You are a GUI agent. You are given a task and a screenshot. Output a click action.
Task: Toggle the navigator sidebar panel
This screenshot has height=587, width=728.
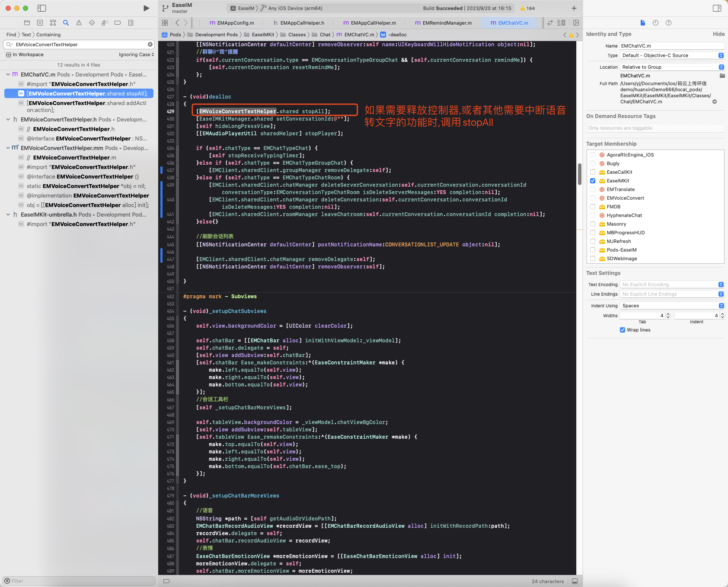(x=42, y=8)
